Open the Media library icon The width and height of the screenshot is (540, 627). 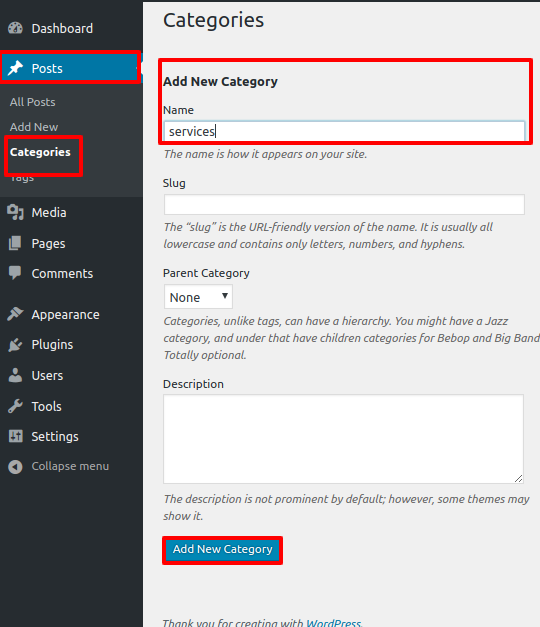pos(16,212)
